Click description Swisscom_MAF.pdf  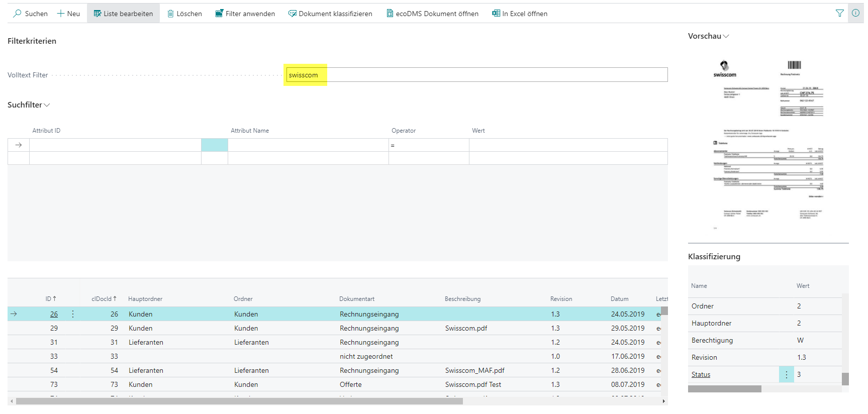[474, 370]
